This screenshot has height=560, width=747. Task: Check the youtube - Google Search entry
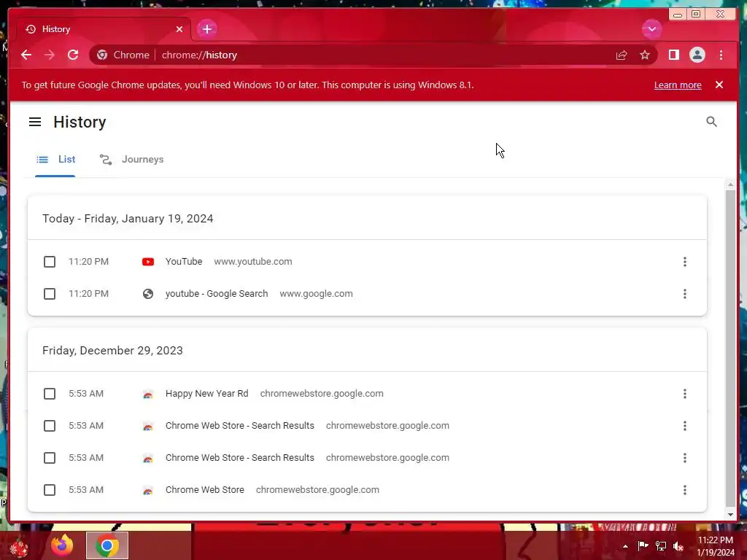tap(50, 294)
